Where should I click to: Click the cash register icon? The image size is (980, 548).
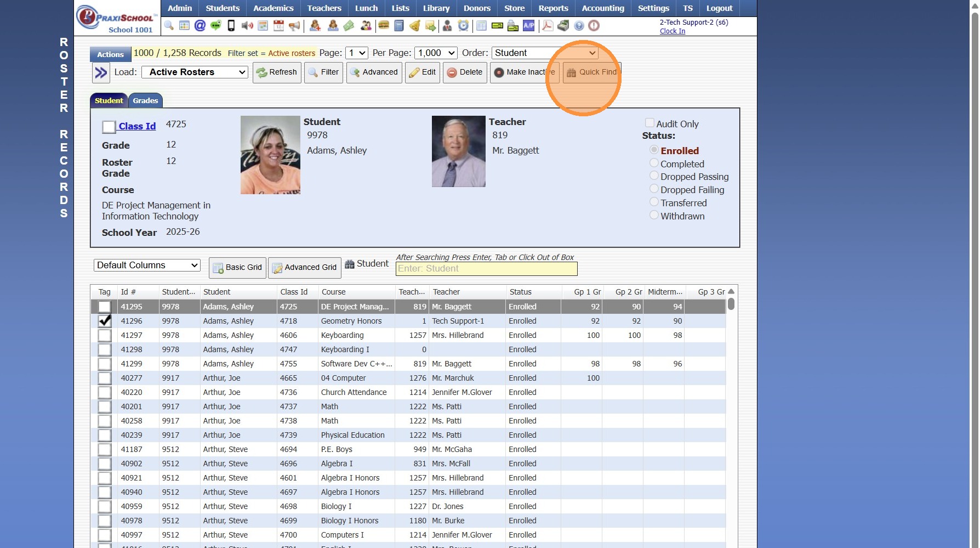563,26
